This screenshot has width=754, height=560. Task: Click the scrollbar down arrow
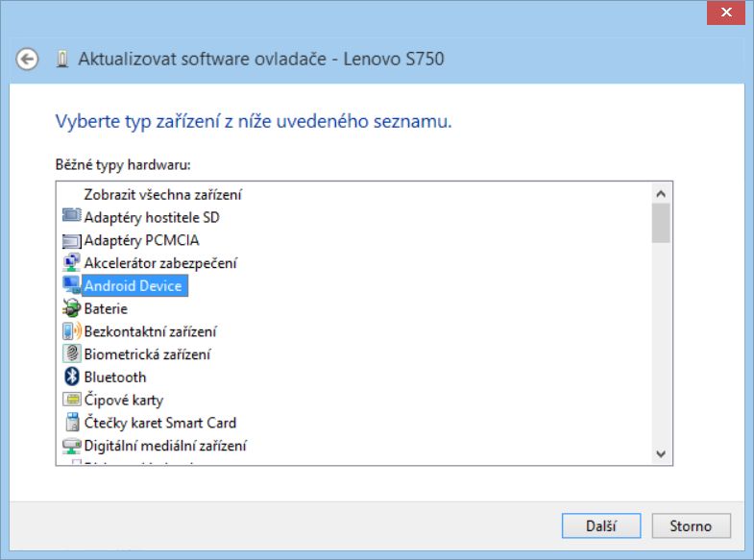661,453
